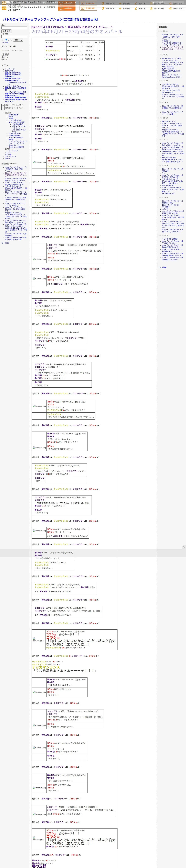
Task: Open the カオスバトルロイヤル menu link
Action: pyautogui.click(x=13, y=86)
